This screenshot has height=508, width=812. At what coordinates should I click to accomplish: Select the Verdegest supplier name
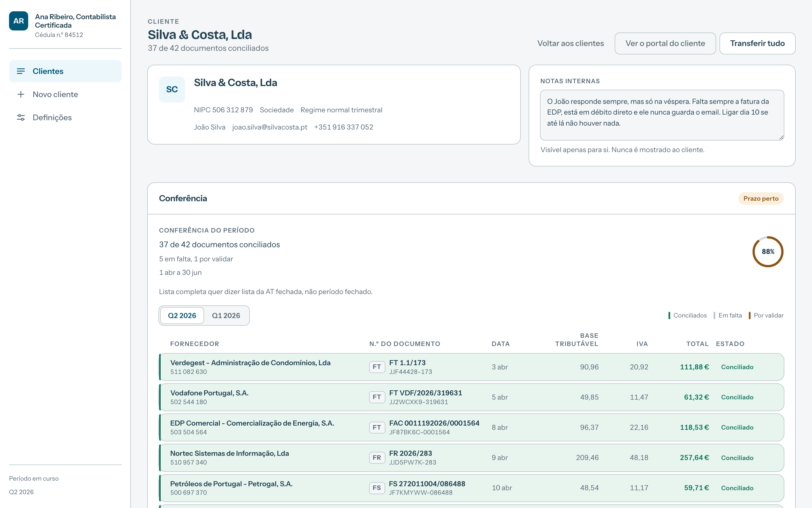pos(250,363)
